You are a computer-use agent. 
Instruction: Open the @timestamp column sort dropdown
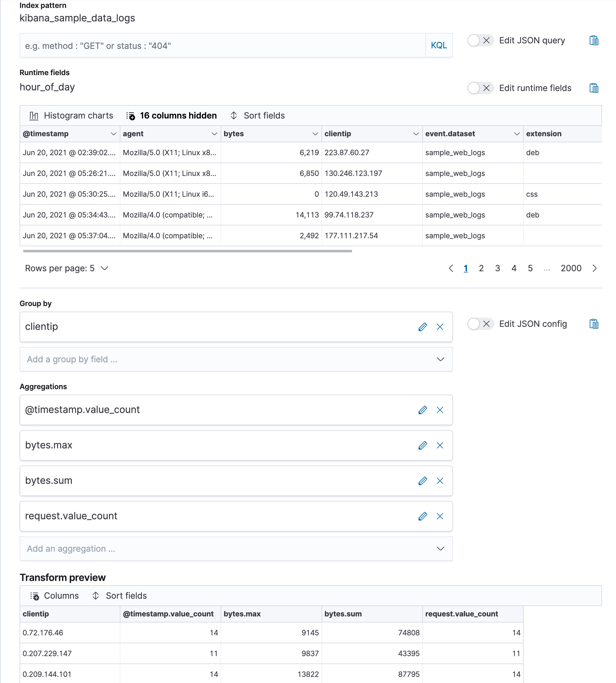[113, 134]
